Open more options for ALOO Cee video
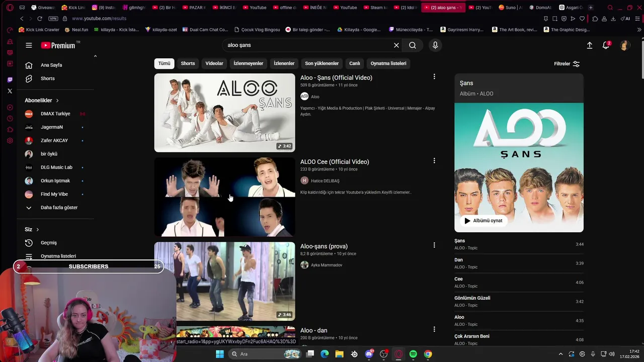The image size is (644, 362). 434,161
